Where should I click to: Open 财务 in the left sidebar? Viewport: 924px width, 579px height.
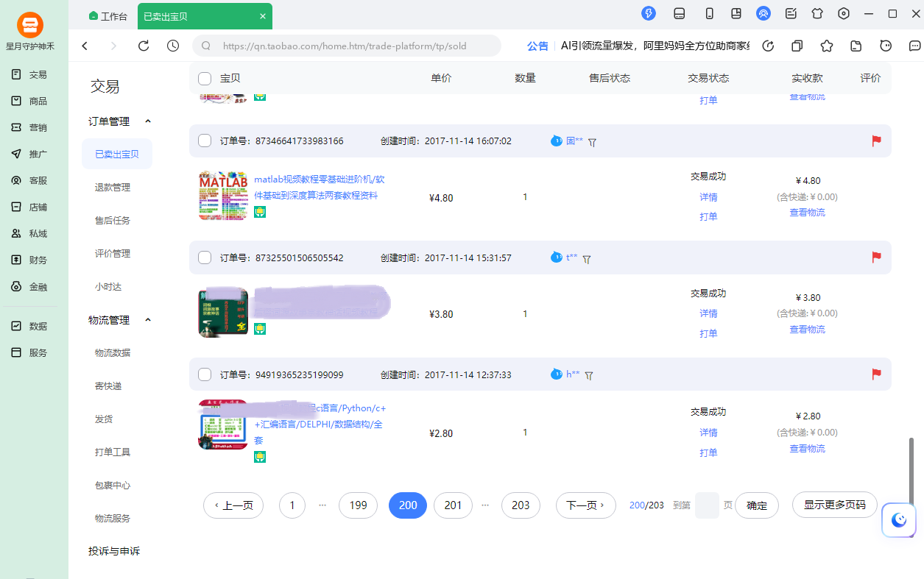coord(29,260)
